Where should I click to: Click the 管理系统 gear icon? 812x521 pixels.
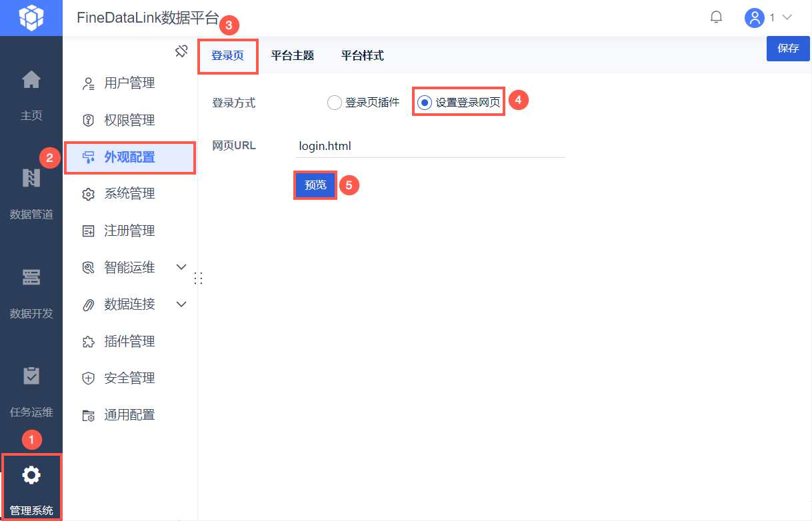[x=31, y=475]
